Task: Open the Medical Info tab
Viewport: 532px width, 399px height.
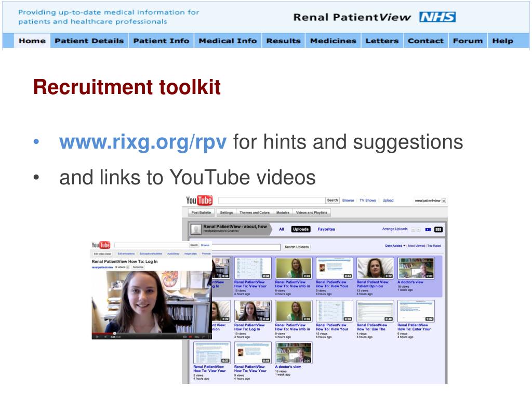Action: tap(228, 41)
